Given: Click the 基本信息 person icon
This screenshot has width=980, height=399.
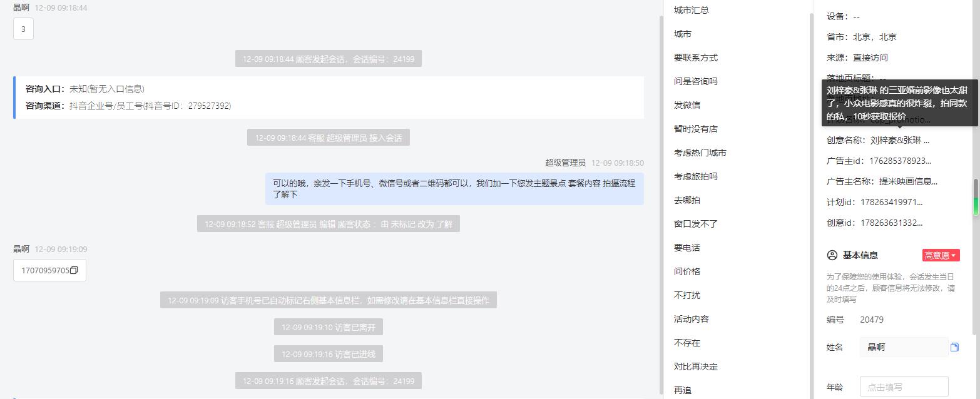Looking at the screenshot, I should click(832, 255).
